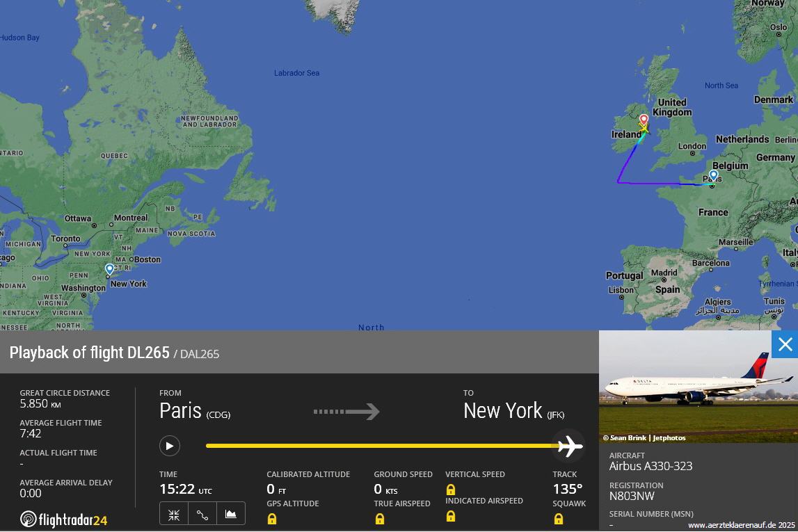Viewport: 798px width, 532px height.
Task: Click the Labrador Sea map label
Action: pos(296,73)
